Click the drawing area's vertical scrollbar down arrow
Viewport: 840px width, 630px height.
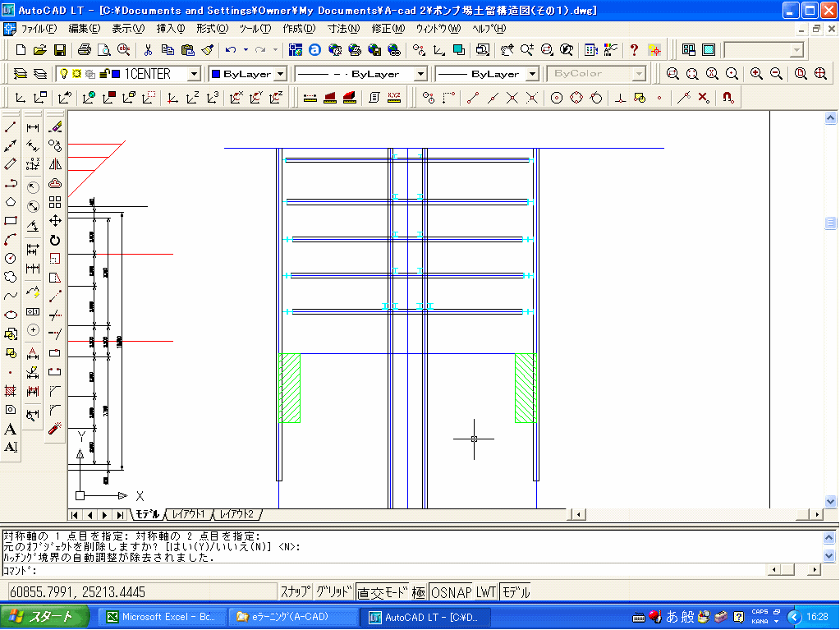(830, 501)
